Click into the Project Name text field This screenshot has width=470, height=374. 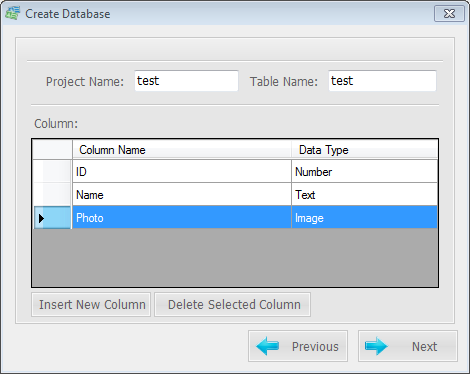[x=186, y=81]
